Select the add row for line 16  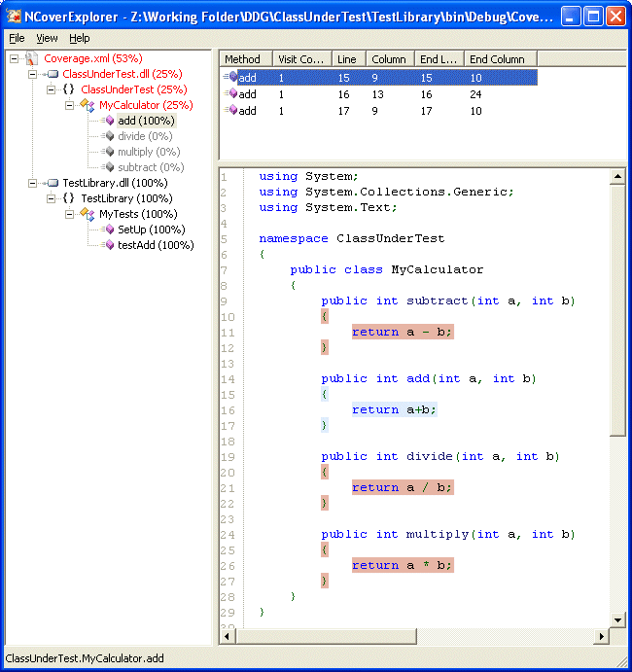pyautogui.click(x=378, y=94)
